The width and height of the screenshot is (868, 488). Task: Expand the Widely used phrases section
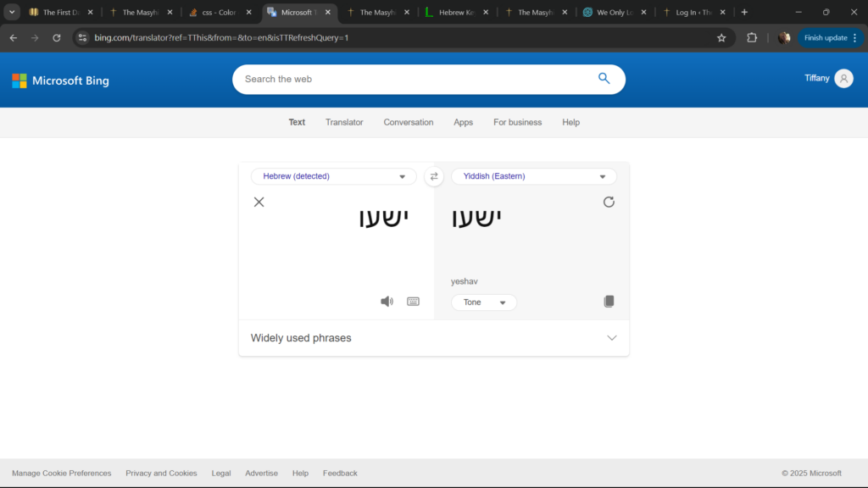[x=434, y=338]
